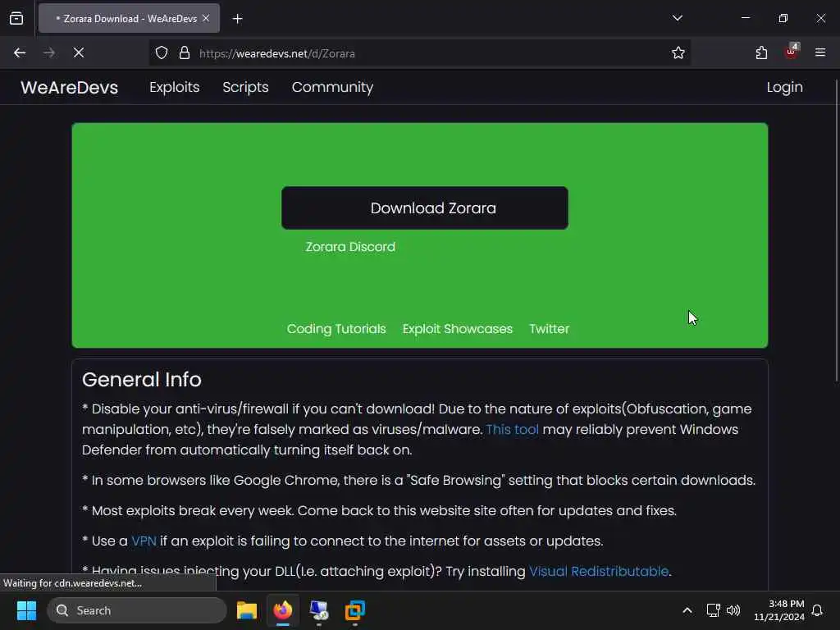840x630 pixels.
Task: Open Exploit Showcases link
Action: (458, 329)
